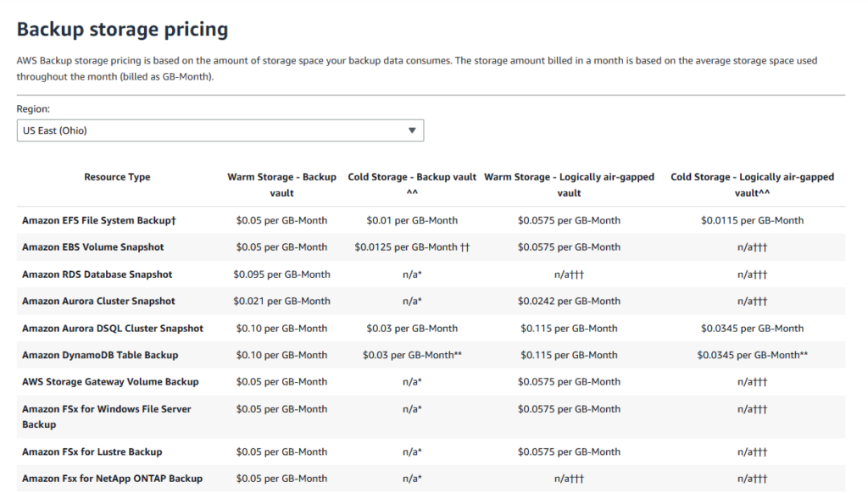The image size is (868, 493).
Task: Click EFS cold backup vault price $0.01 per GB-Month
Action: tap(412, 220)
